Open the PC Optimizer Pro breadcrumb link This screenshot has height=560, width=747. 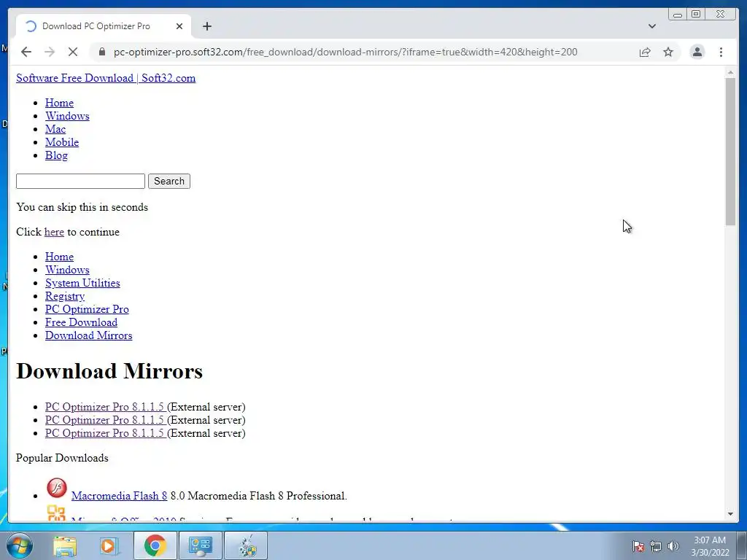[x=87, y=309]
